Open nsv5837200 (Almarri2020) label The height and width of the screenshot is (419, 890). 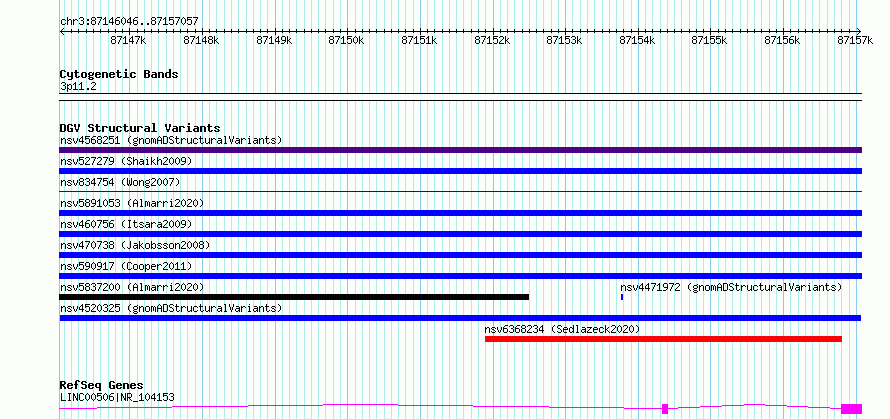tap(132, 287)
